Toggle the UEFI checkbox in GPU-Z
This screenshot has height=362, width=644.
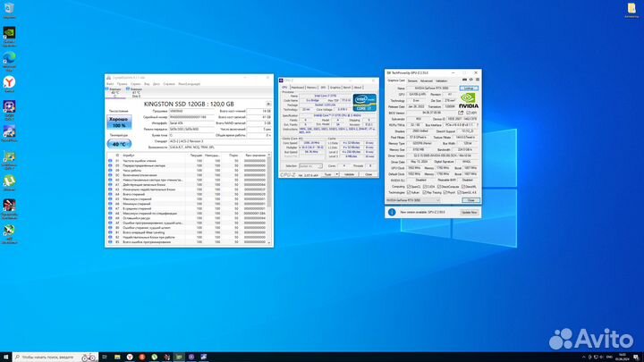coord(469,113)
